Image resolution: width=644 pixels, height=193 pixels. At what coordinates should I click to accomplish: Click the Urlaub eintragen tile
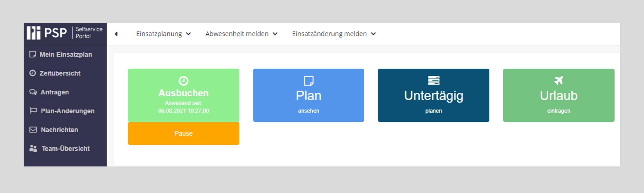point(558,95)
